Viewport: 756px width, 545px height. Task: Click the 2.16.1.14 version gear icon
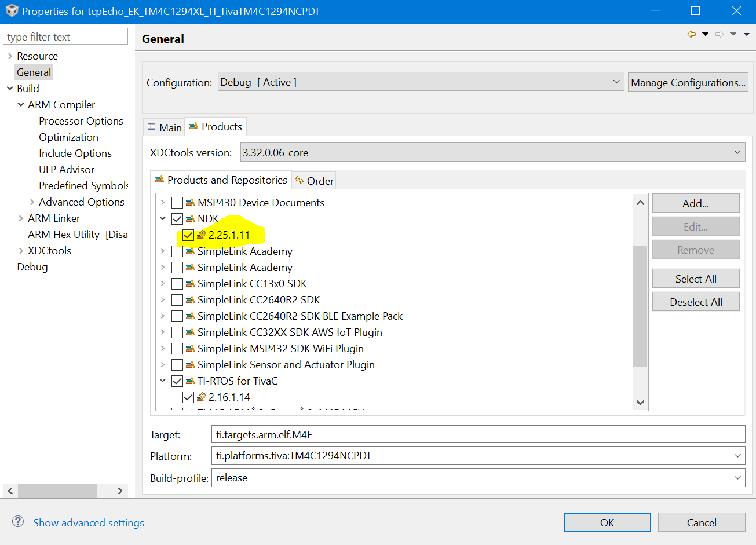[x=201, y=397]
